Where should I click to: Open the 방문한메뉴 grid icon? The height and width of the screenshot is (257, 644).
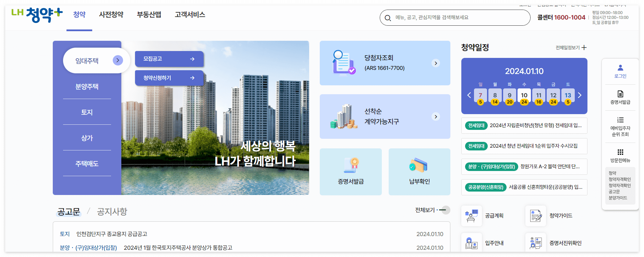pyautogui.click(x=620, y=152)
